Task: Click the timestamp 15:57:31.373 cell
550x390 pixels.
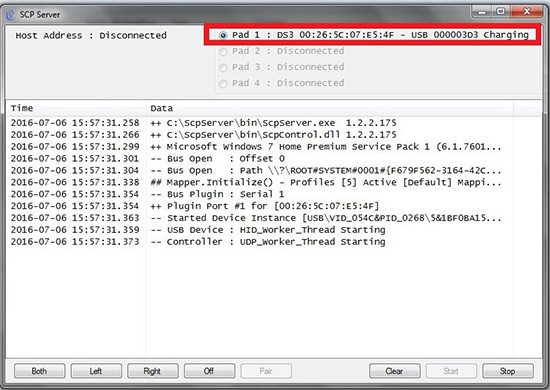Action: [x=75, y=242]
